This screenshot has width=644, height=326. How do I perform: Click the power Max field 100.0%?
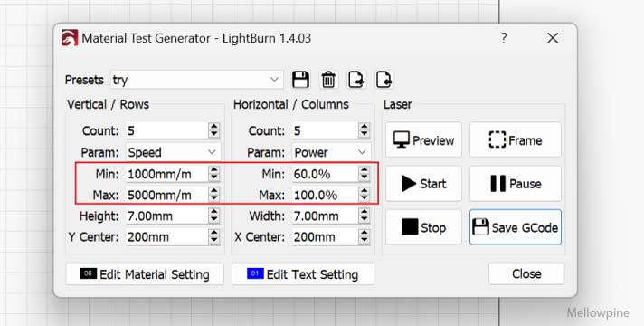325,195
